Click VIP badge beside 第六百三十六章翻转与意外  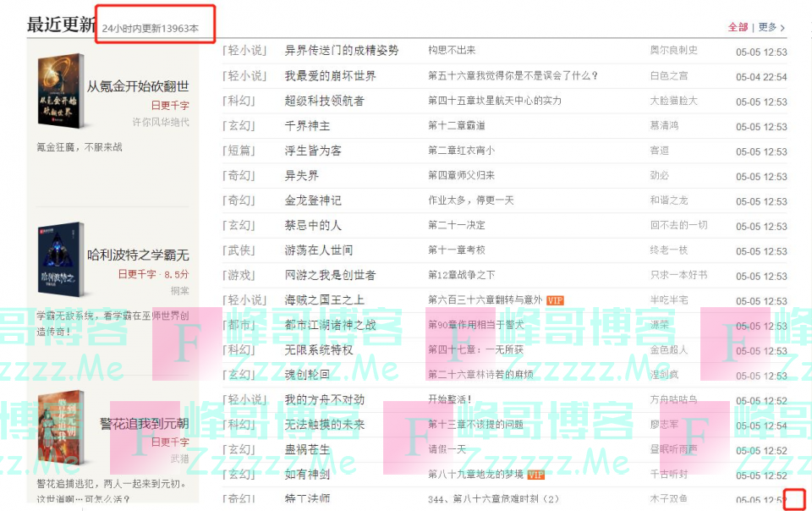(555, 300)
